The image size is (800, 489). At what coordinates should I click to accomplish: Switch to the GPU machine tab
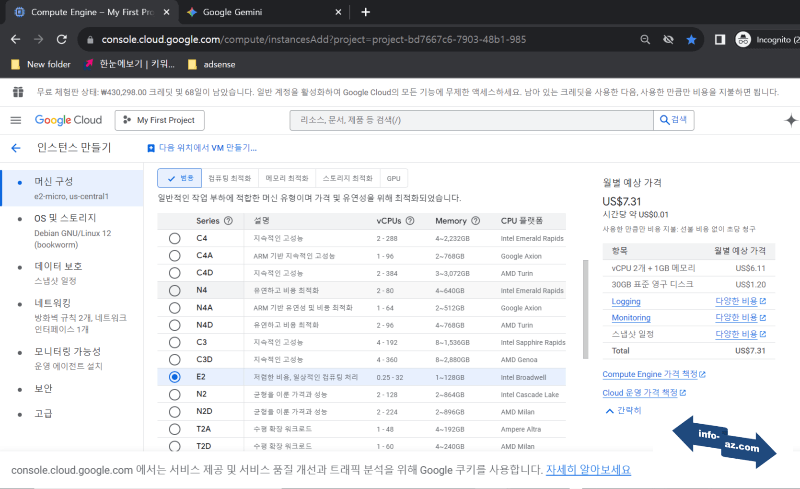pyautogui.click(x=394, y=178)
